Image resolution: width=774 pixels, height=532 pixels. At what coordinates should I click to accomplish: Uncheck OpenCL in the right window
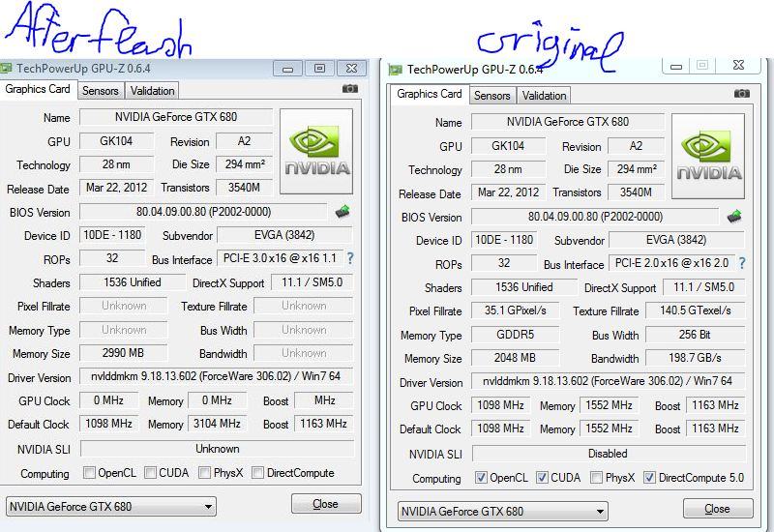[x=481, y=478]
